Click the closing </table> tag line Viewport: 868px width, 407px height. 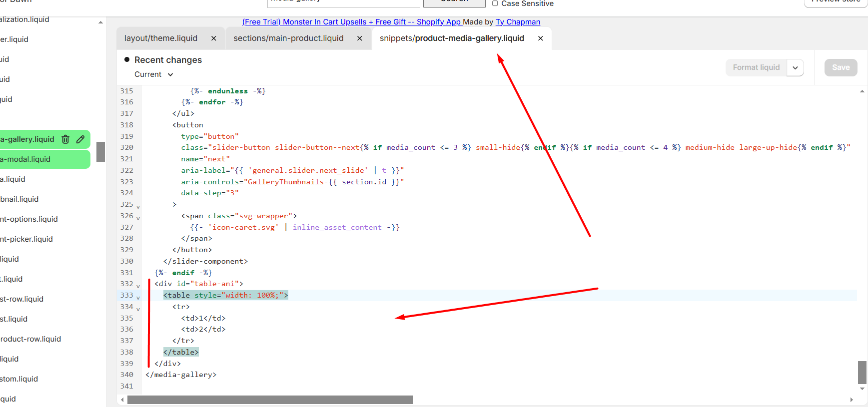(181, 352)
